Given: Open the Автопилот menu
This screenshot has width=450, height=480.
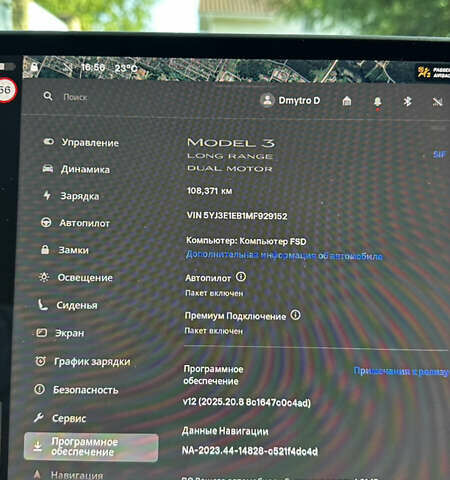Looking at the screenshot, I should [75, 223].
